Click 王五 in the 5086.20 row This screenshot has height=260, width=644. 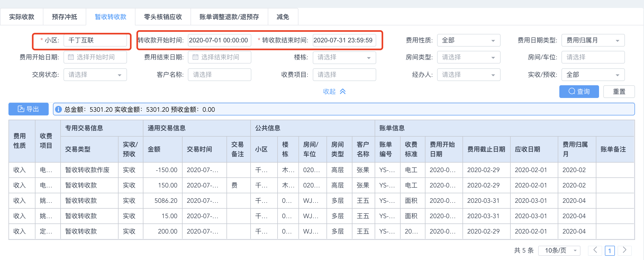[x=363, y=201]
